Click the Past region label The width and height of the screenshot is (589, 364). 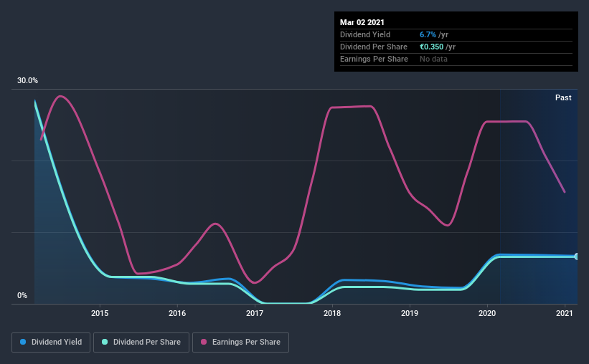(563, 97)
